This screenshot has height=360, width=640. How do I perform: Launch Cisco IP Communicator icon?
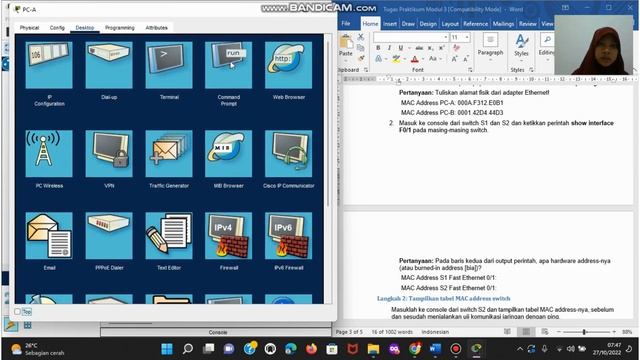(289, 154)
